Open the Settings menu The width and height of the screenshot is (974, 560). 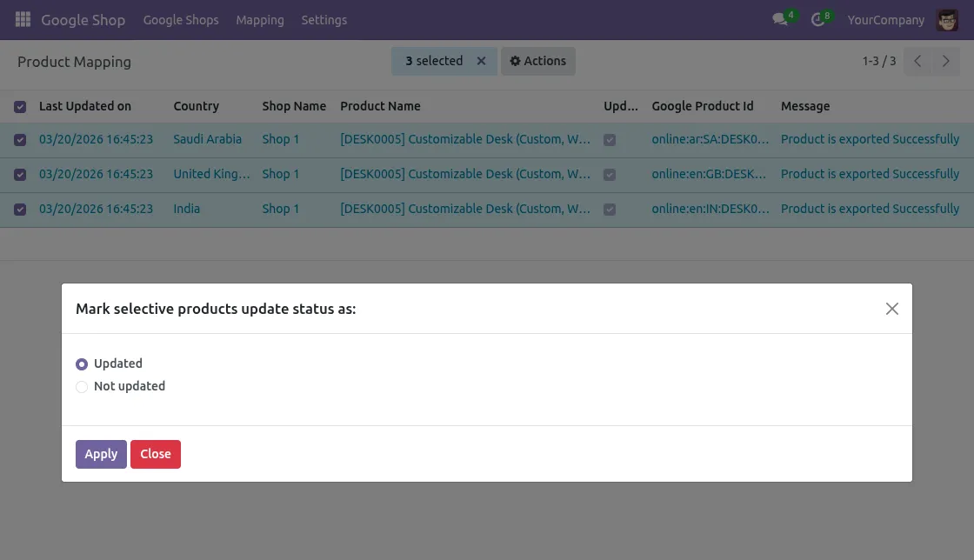click(x=324, y=20)
